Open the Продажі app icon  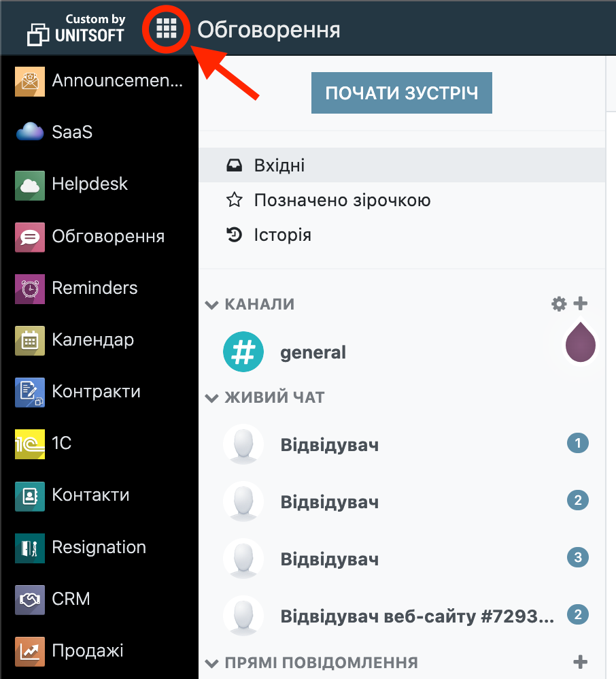click(30, 650)
